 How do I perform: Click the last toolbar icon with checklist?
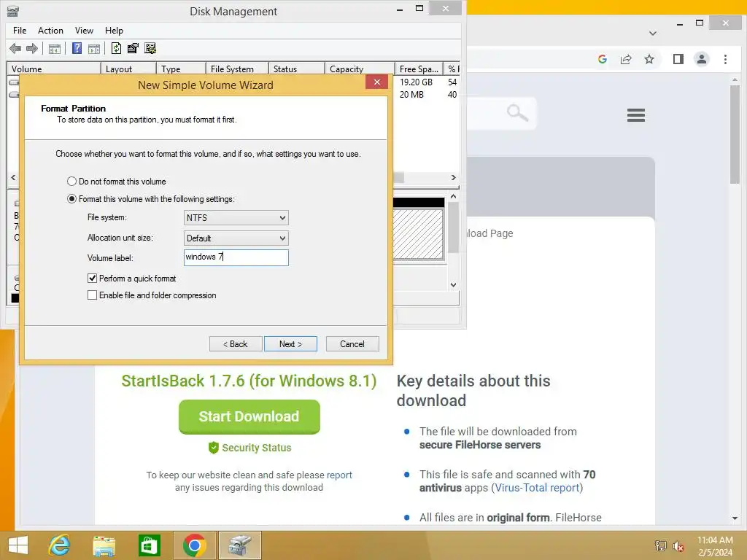point(150,48)
